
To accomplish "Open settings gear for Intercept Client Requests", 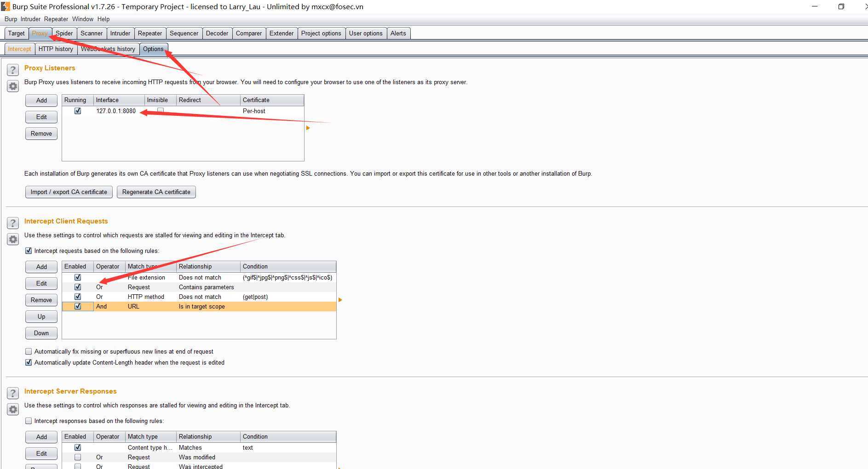I will [x=13, y=239].
